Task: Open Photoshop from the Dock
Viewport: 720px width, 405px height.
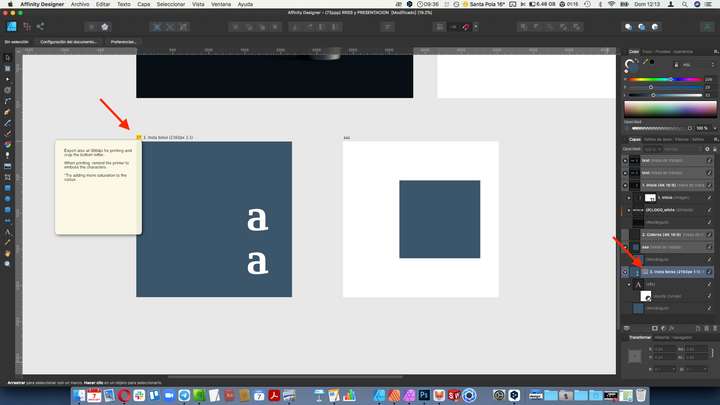Action: [x=424, y=395]
